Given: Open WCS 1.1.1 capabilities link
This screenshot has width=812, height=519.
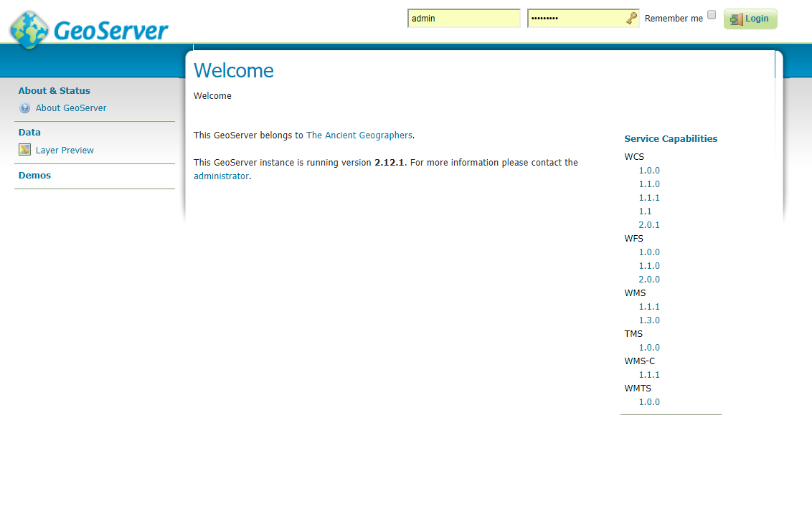Looking at the screenshot, I should (649, 198).
